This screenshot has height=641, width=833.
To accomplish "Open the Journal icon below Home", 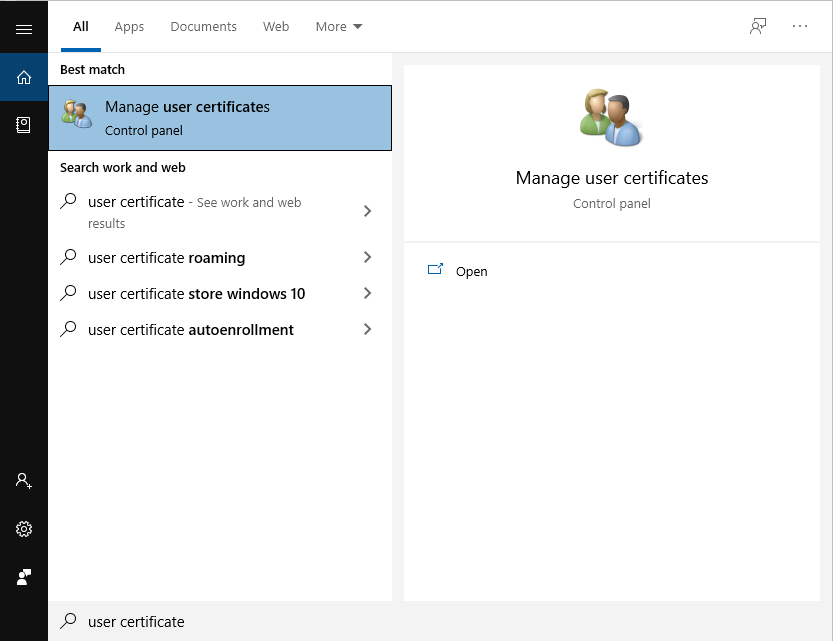I will 24,125.
